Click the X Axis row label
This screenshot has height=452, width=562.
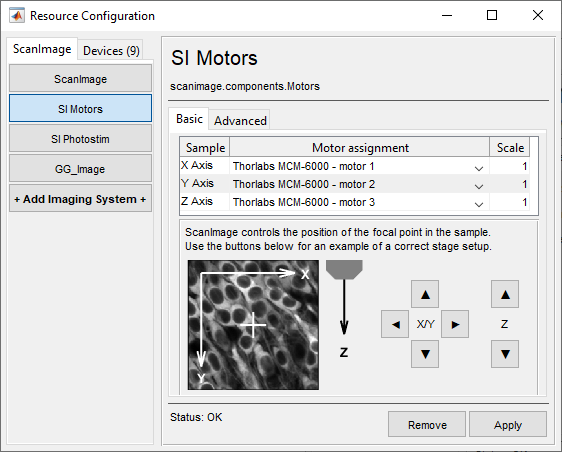[x=197, y=165]
